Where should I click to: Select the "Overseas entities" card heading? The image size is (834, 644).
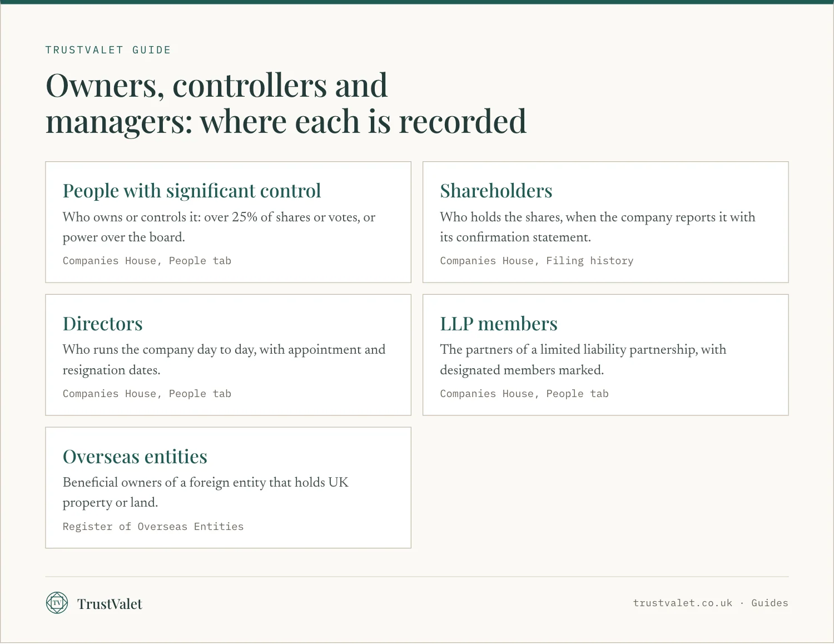tap(135, 457)
